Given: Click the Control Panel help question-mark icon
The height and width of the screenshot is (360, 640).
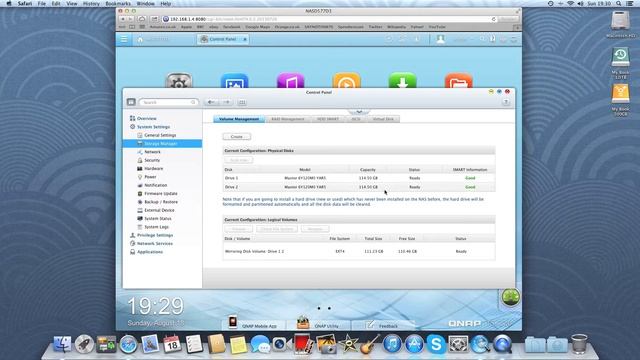Looking at the screenshot, I should pyautogui.click(x=506, y=102).
